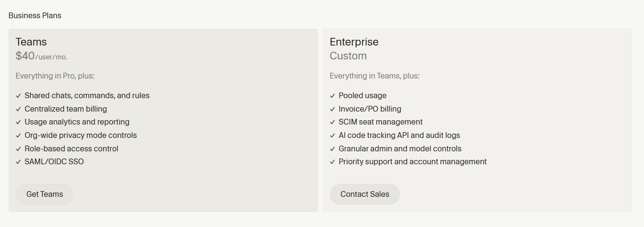Click checkmark beside Role-based access control
Viewport: 644px width, 227px height.
[18, 149]
